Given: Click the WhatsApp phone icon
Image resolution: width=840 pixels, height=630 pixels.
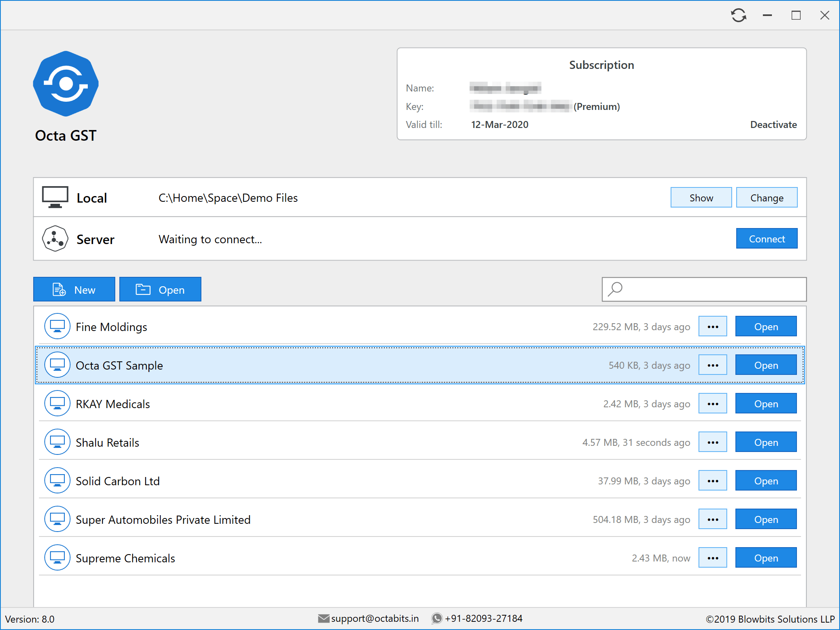Looking at the screenshot, I should 437,619.
